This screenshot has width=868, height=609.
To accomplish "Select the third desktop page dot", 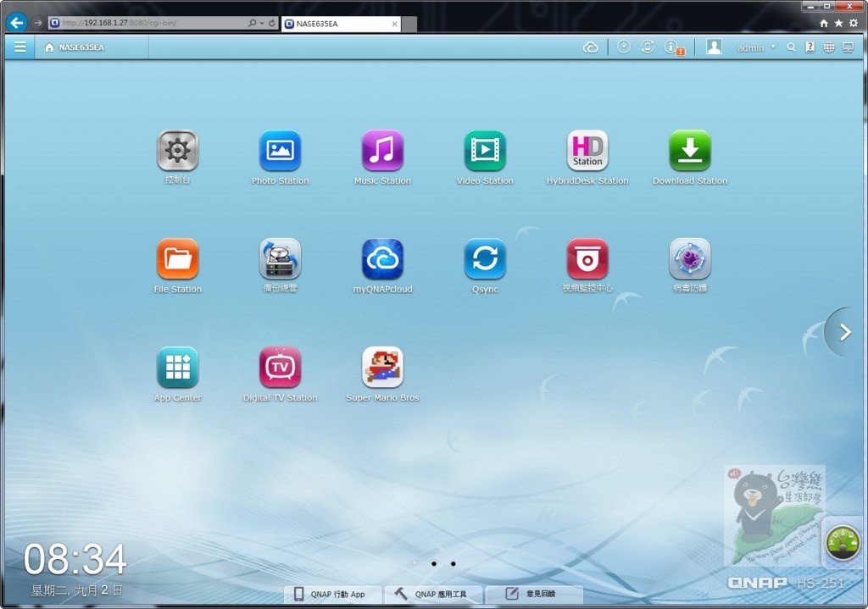I will (453, 563).
